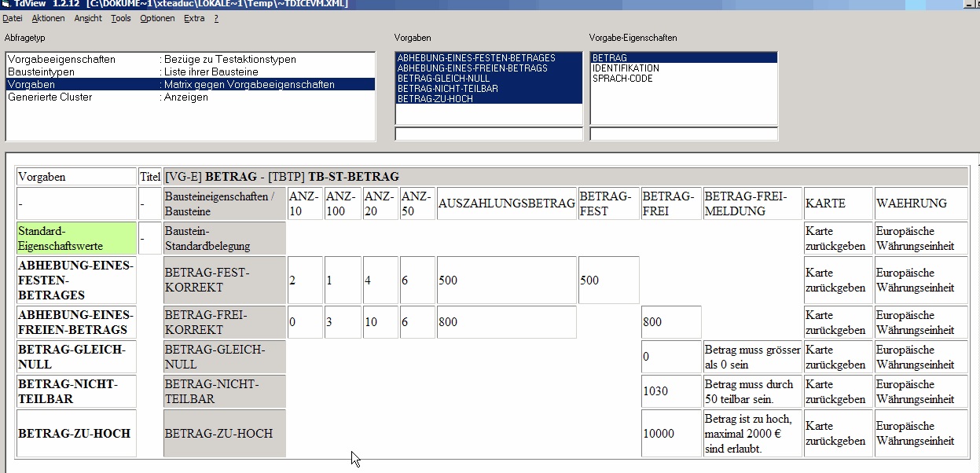Click the AUSZAHLUNGSBETRAG column header
Viewport: 980px width, 473px height.
click(506, 203)
